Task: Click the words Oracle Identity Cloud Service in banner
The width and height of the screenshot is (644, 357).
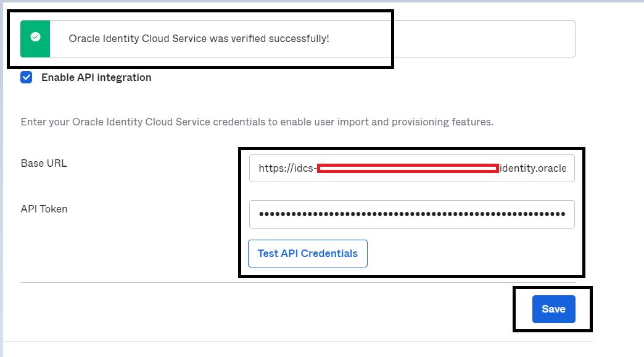Action: [x=138, y=39]
